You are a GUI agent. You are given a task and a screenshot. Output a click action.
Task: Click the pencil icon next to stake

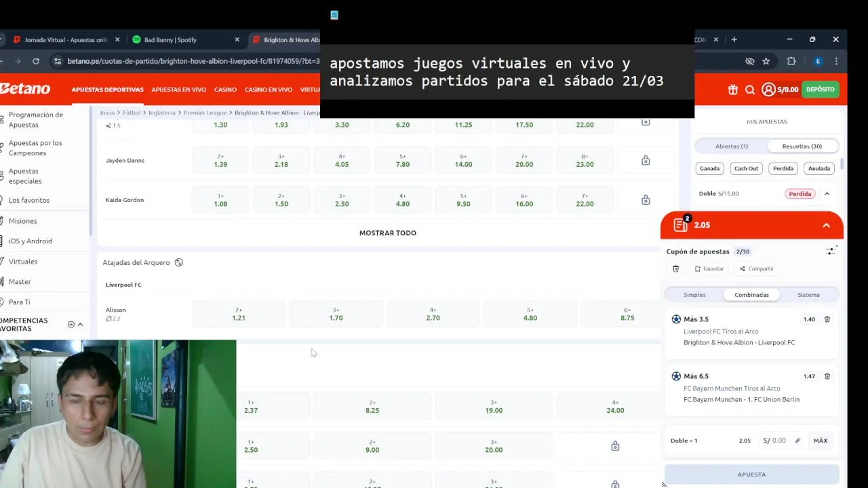pyautogui.click(x=797, y=441)
